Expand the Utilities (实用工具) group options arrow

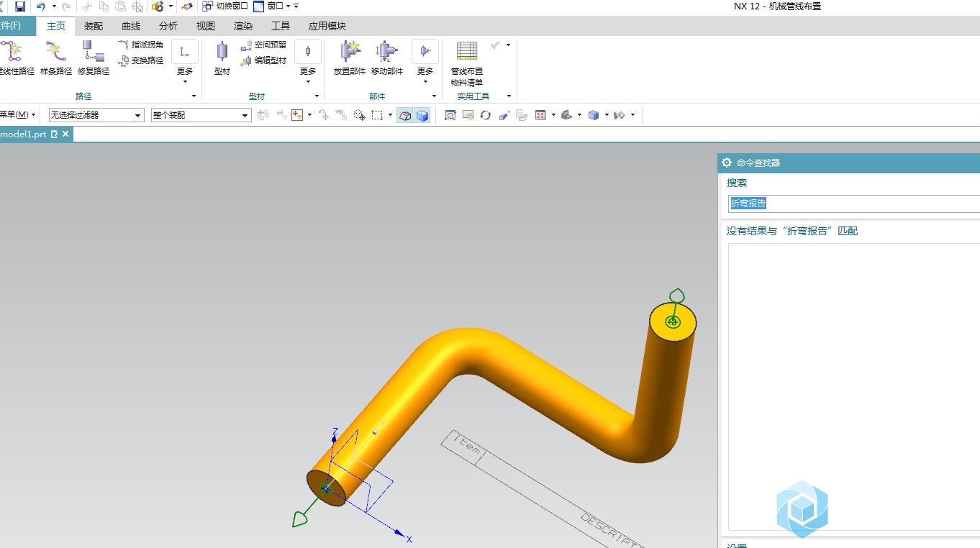tap(509, 96)
